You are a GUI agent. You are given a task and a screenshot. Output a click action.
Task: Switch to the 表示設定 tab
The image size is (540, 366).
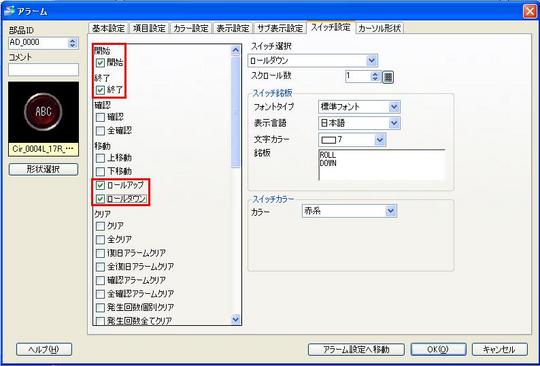pyautogui.click(x=232, y=28)
